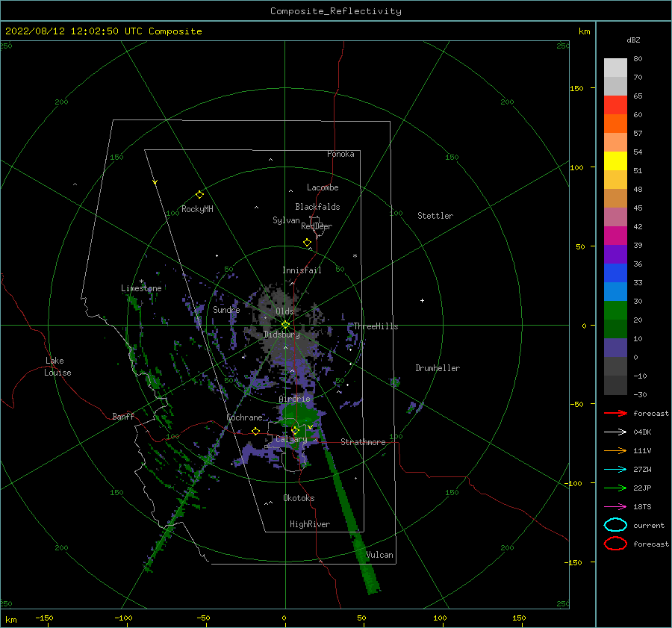Screen dimensions: 672x628
Task: Click the RedDeer label
Action: (317, 226)
